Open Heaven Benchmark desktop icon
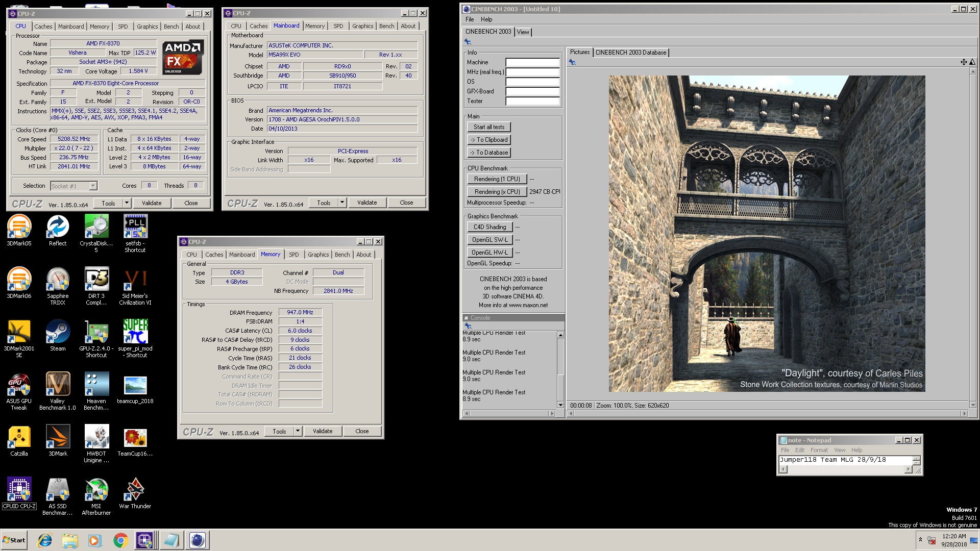Image resolution: width=980 pixels, height=551 pixels. click(x=96, y=391)
